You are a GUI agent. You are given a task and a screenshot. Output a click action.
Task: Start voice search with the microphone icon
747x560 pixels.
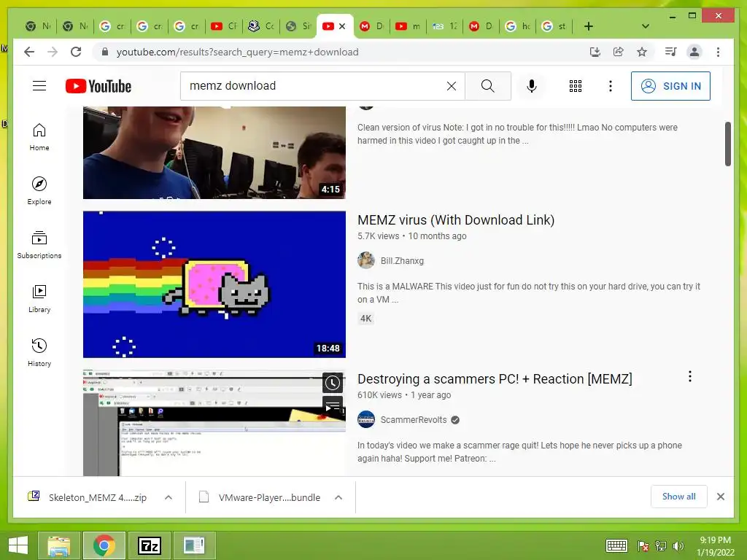click(532, 86)
